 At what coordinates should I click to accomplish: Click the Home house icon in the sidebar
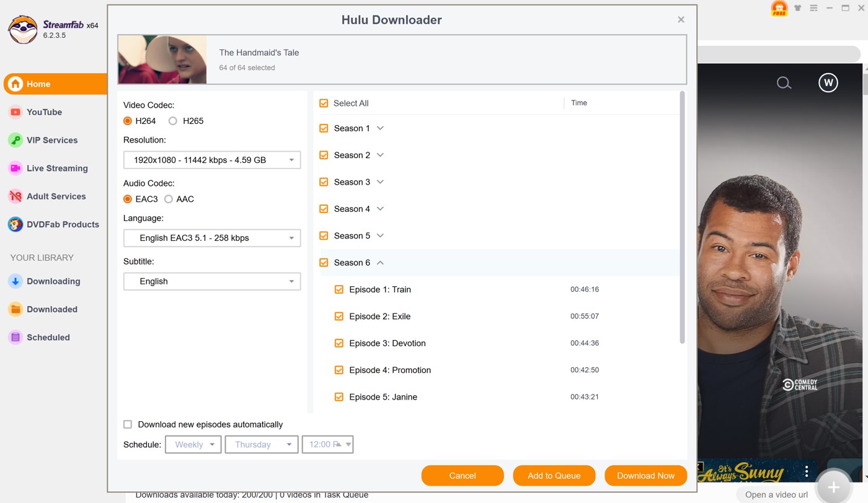click(x=15, y=84)
